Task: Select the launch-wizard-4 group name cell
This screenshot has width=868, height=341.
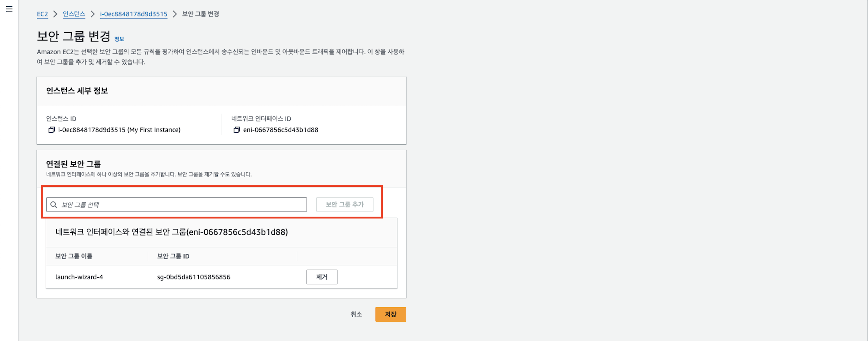Action: (x=79, y=277)
